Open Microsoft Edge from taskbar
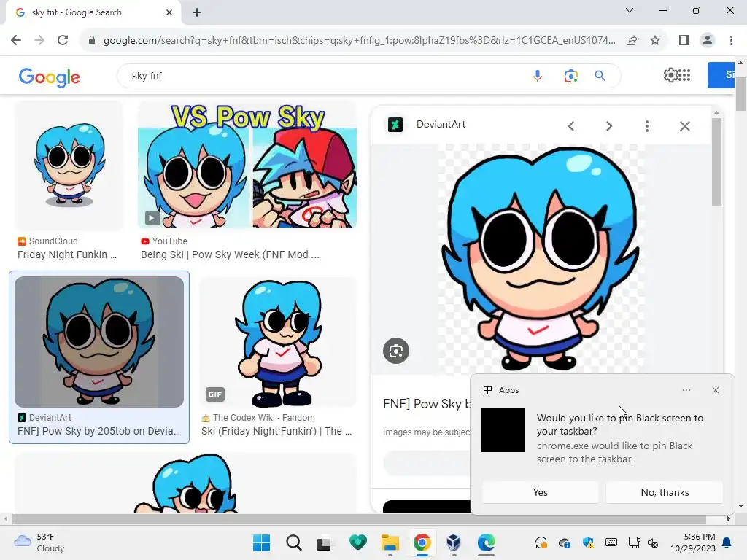This screenshot has height=560, width=747. point(486,542)
